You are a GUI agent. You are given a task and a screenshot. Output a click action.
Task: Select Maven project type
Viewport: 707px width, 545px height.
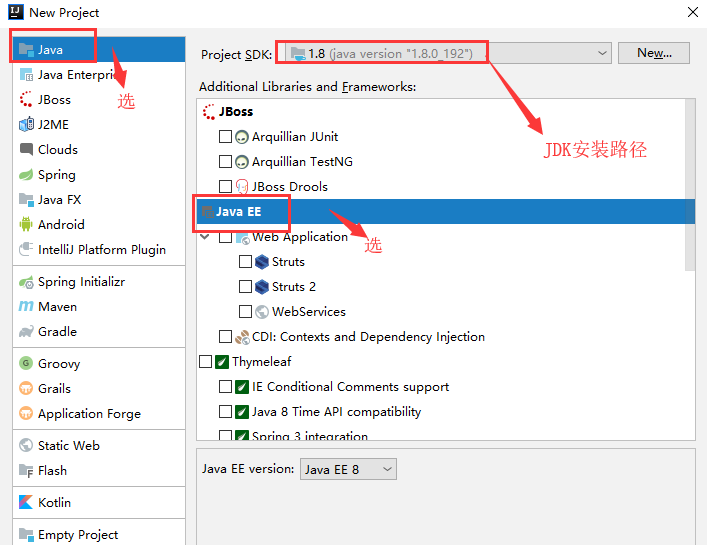click(99, 307)
